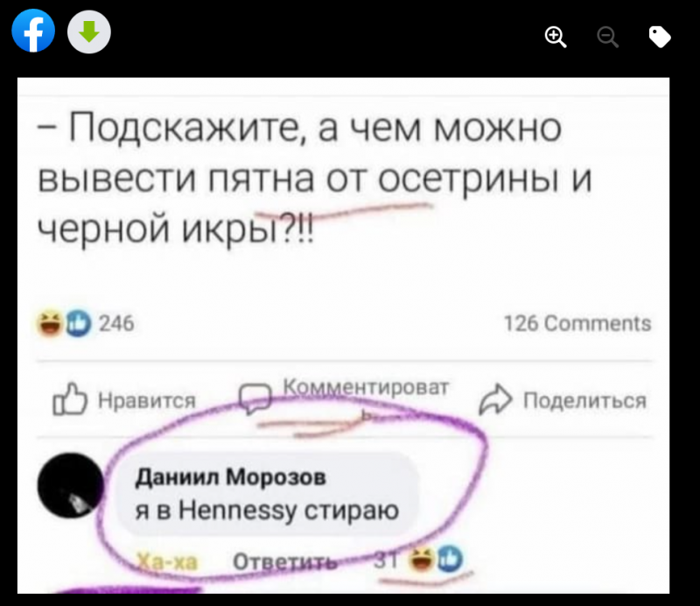Click the laughing emoji beside 246
The image size is (700, 606).
point(50,323)
